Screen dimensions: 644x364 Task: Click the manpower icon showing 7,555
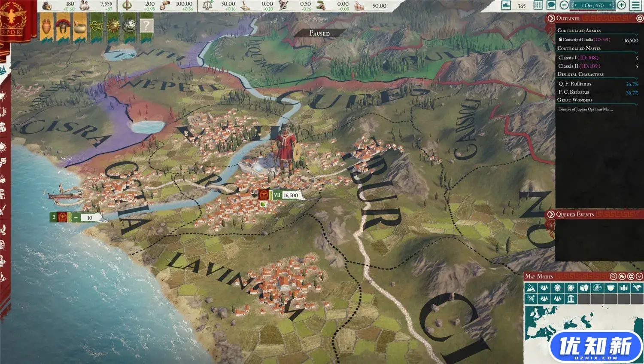pos(85,6)
